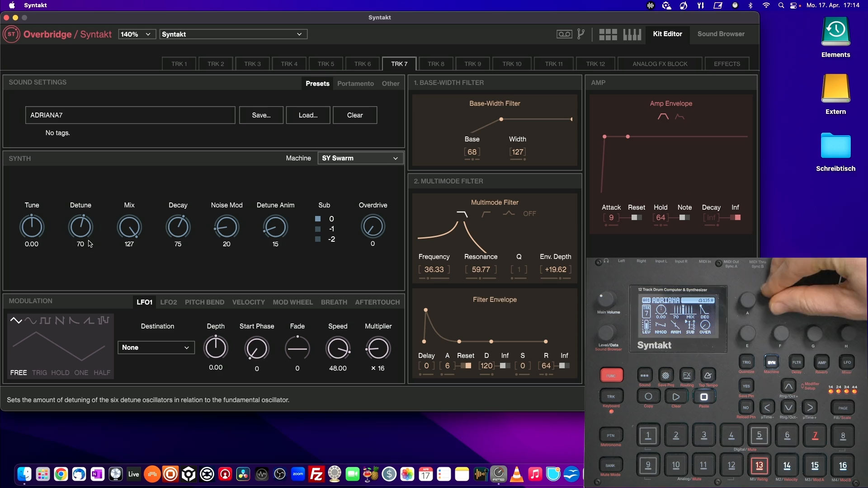The width and height of the screenshot is (868, 488).
Task: Open the piano keyboard view icon
Action: click(x=632, y=34)
